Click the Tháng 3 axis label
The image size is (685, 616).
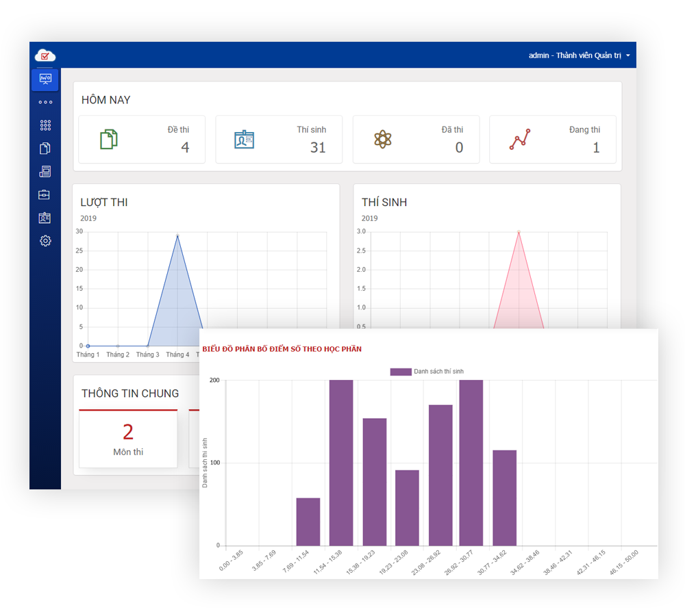(148, 355)
